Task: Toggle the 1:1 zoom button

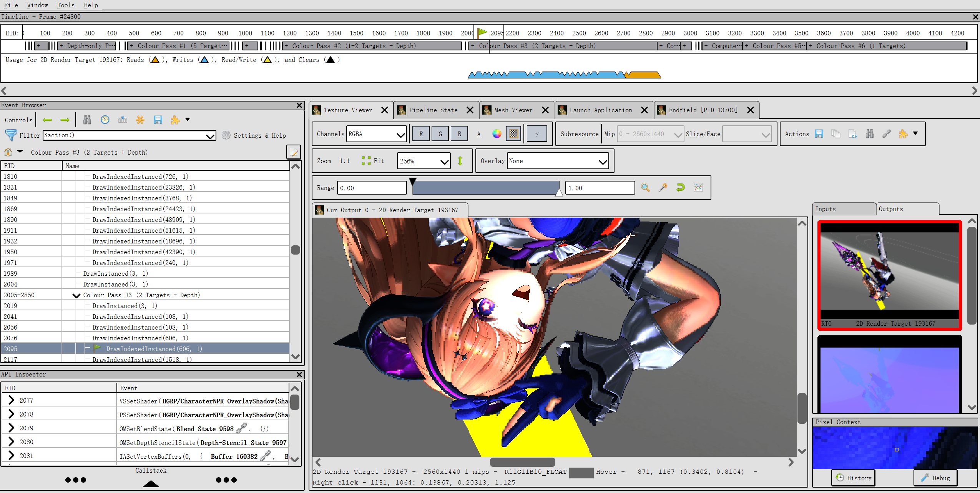Action: click(344, 161)
